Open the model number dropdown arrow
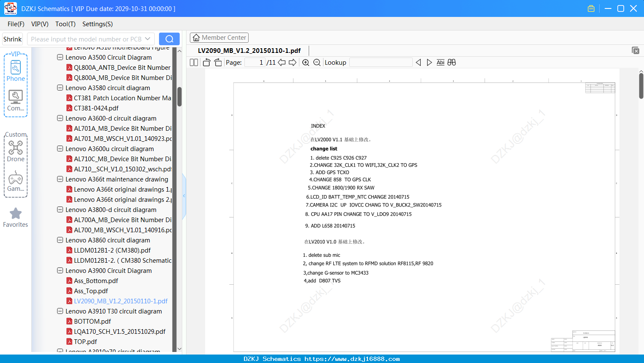Screen dimensions: 644x363 148,39
